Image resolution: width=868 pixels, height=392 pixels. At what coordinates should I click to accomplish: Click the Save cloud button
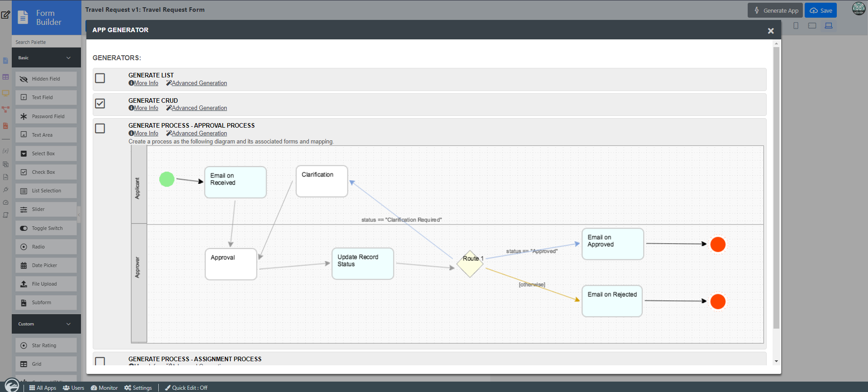point(821,10)
